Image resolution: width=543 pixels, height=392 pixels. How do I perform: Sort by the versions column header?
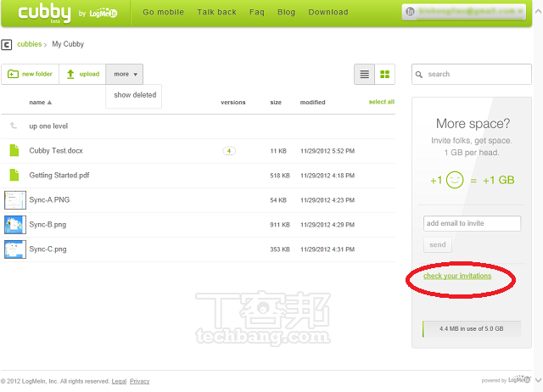click(233, 102)
